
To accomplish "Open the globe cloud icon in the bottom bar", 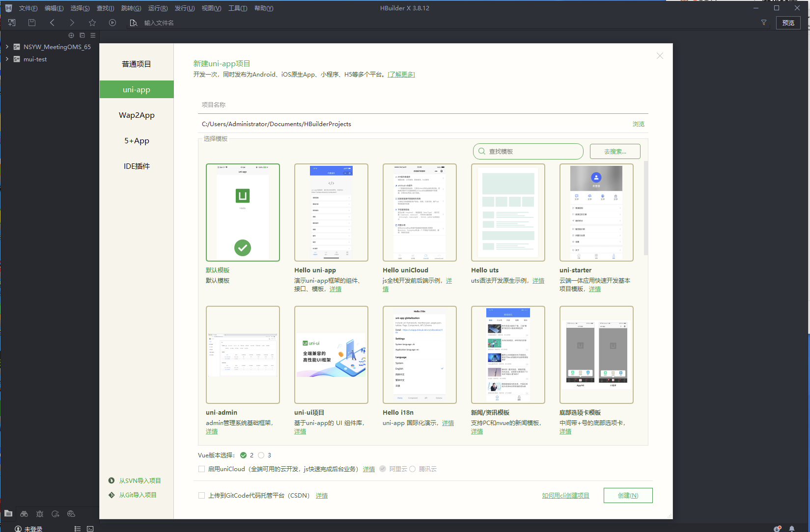I will (x=71, y=513).
